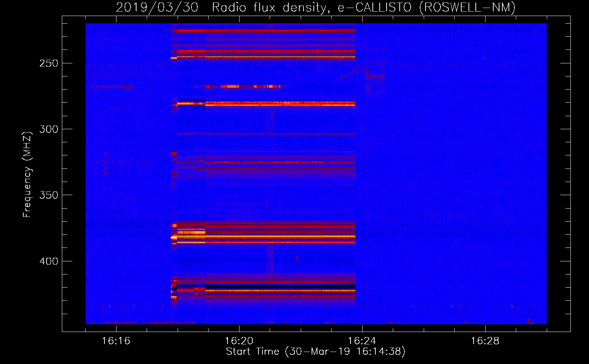Click the 350 frequency axis label

coord(49,195)
